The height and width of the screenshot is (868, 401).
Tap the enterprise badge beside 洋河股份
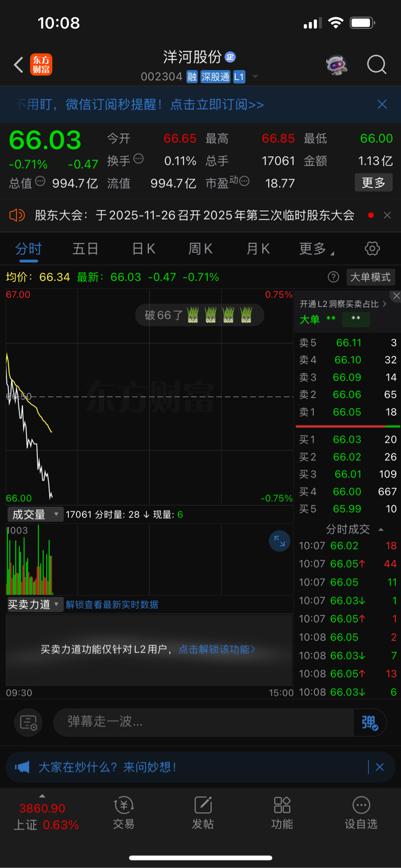[x=230, y=57]
